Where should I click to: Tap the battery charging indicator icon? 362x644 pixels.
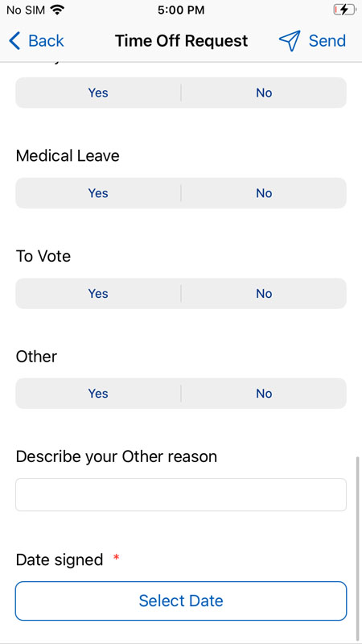pos(344,10)
